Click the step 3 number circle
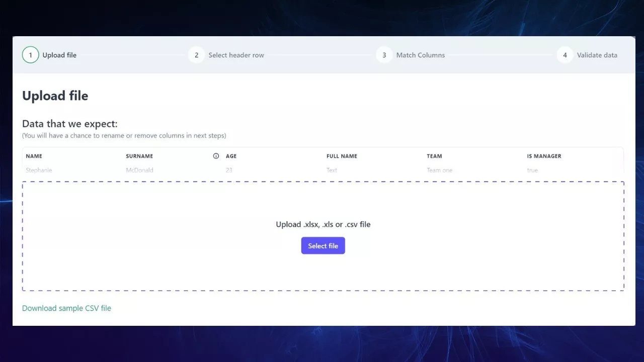 click(x=384, y=55)
